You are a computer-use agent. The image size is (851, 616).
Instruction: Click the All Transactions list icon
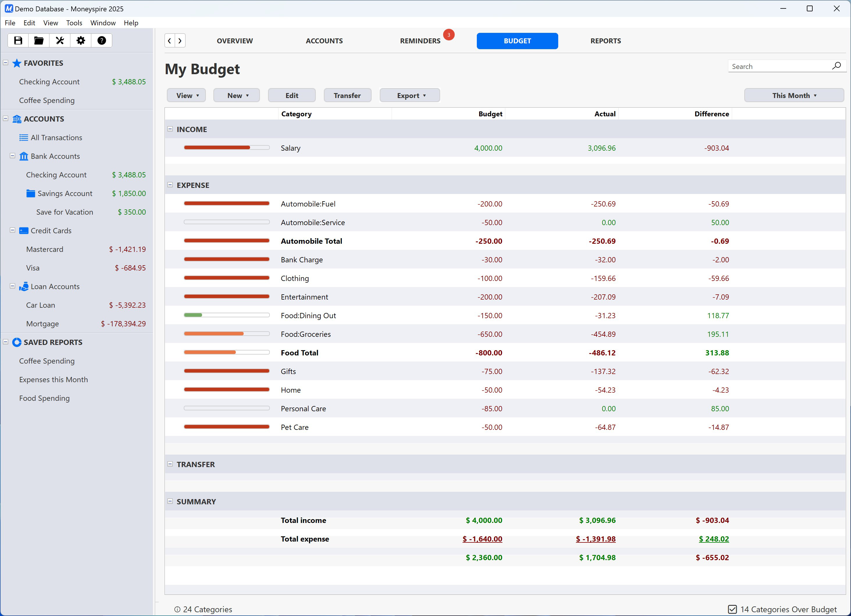point(24,137)
